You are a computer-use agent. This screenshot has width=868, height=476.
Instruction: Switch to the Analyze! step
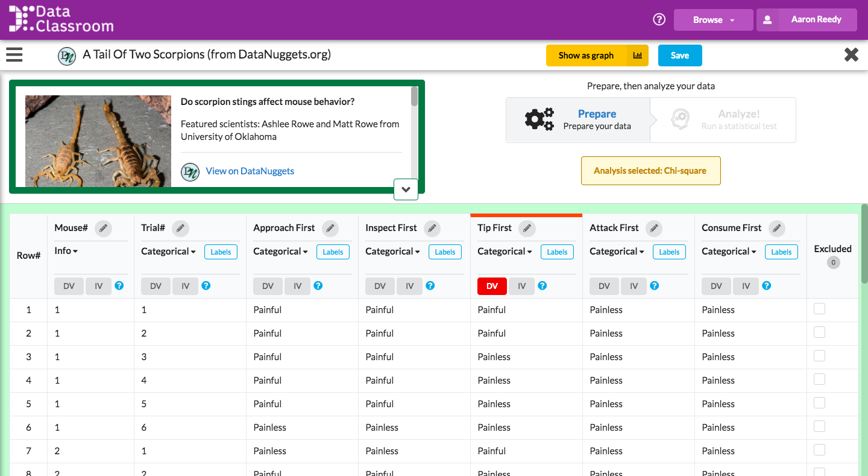[x=739, y=119]
